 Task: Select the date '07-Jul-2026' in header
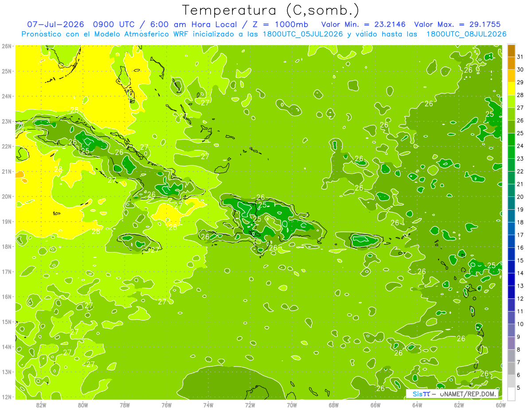point(55,24)
